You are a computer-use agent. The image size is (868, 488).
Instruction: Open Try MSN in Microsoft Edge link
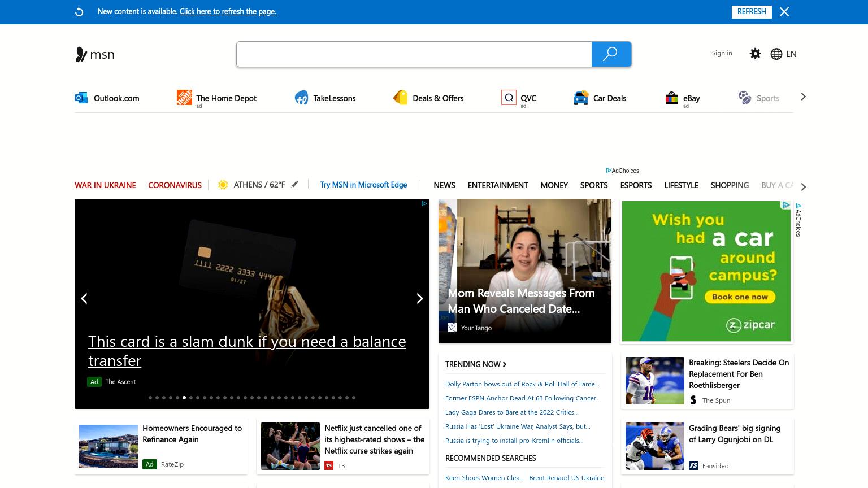pyautogui.click(x=363, y=185)
